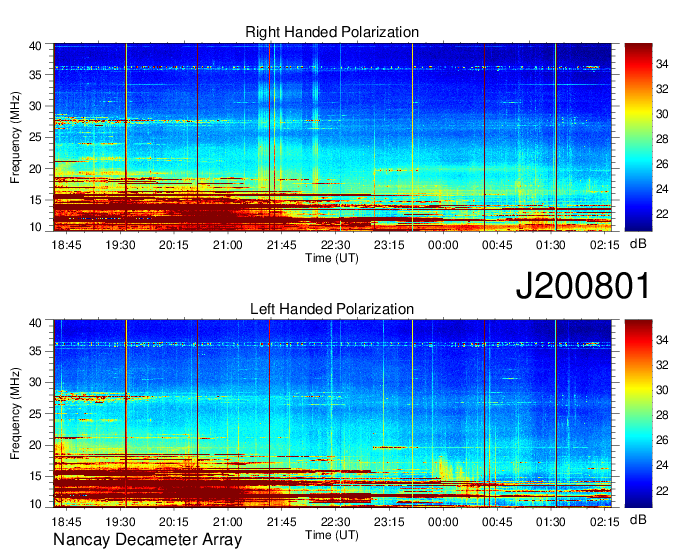The image size is (680, 552).
Task: Click 01:30 tick on Left Handed time axis
Action: pyautogui.click(x=550, y=522)
